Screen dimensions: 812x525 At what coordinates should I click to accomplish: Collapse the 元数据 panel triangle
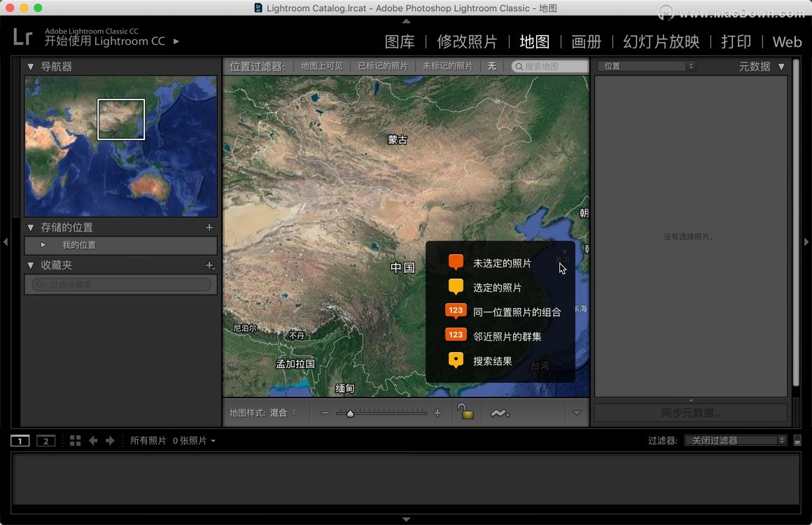point(781,66)
